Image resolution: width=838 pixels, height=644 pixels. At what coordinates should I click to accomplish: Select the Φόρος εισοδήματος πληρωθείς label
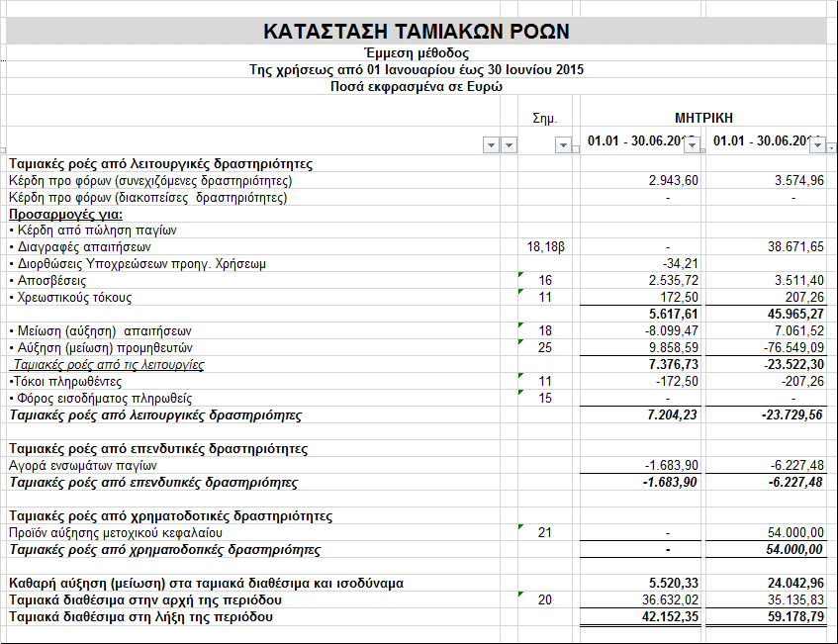point(101,399)
